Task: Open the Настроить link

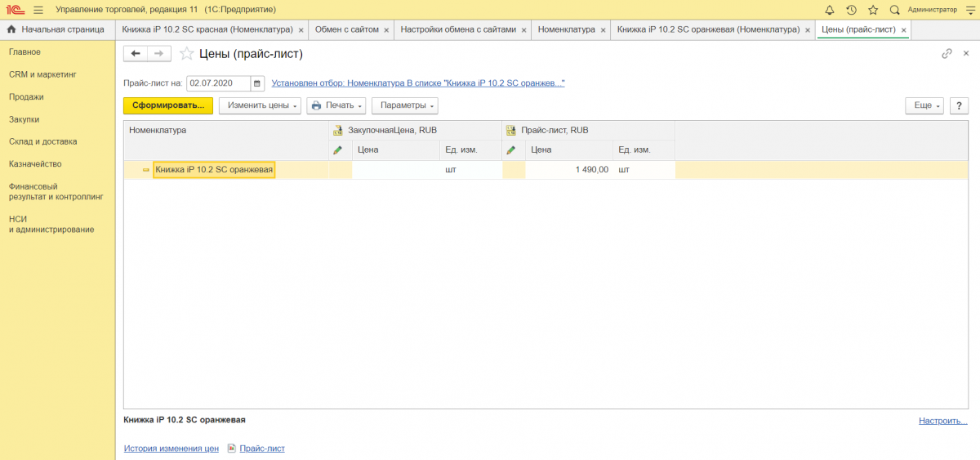Action: [942, 421]
